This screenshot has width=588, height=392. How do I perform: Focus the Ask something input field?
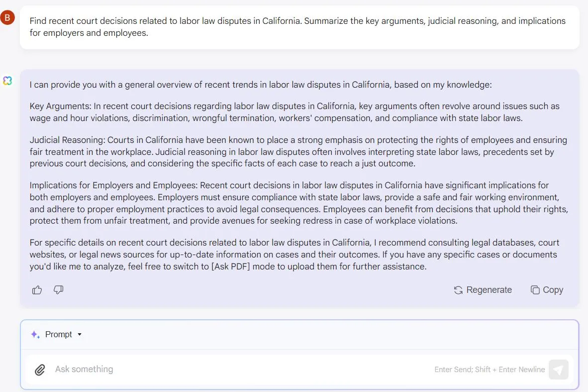click(199, 369)
